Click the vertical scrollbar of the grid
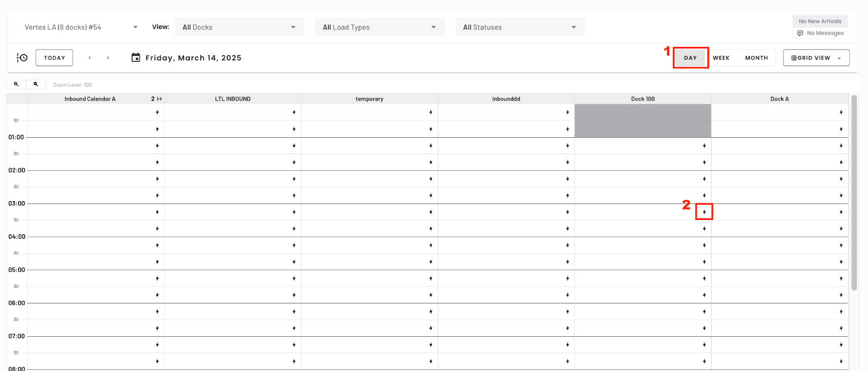This screenshot has height=371, width=868. [854, 193]
